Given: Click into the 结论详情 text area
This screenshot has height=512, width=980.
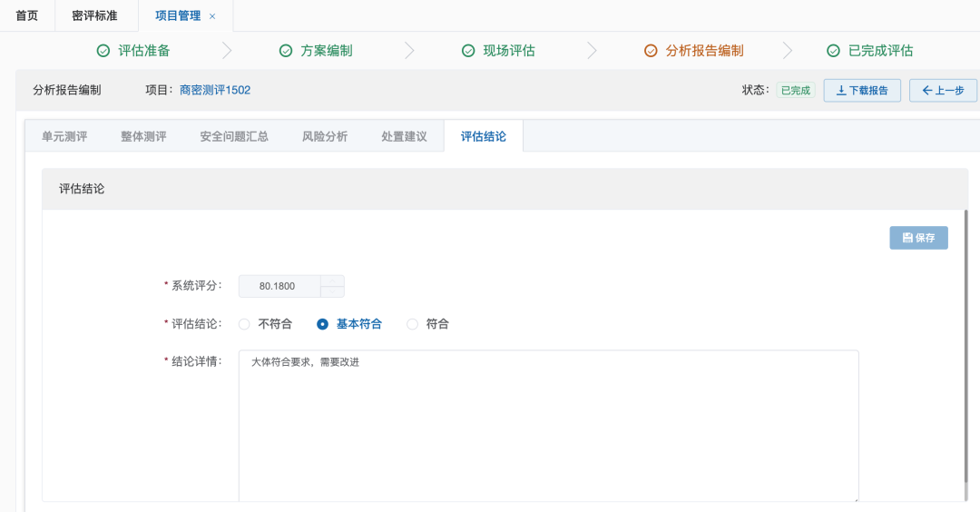Looking at the screenshot, I should [x=548, y=425].
